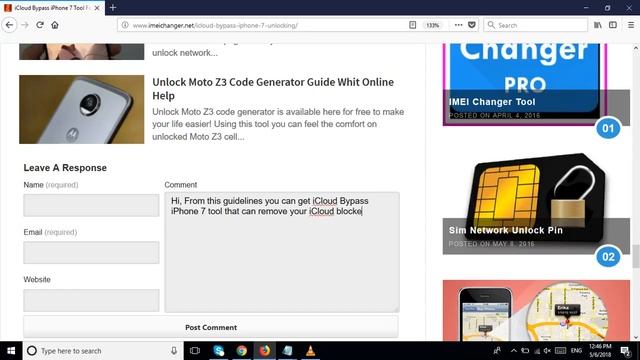640x360 pixels.
Task: Click inside the Comment text area
Action: (x=282, y=252)
